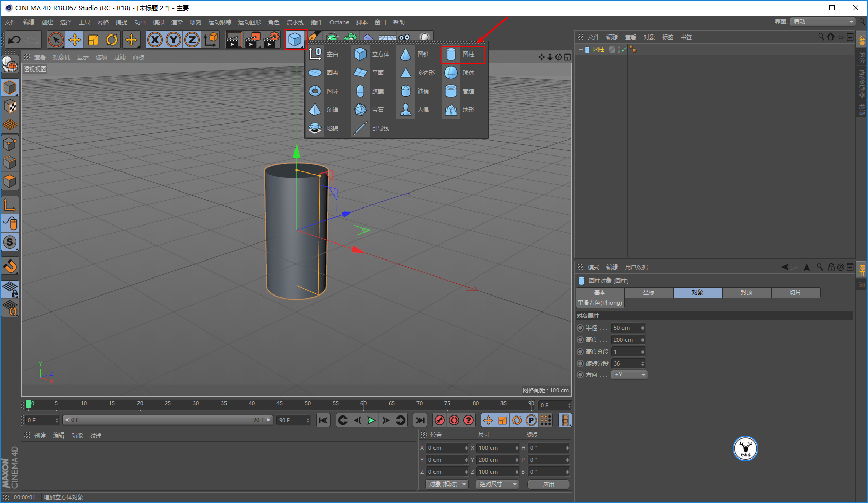The image size is (868, 503).
Task: Open 摄像机 menu in viewport
Action: pyautogui.click(x=61, y=57)
